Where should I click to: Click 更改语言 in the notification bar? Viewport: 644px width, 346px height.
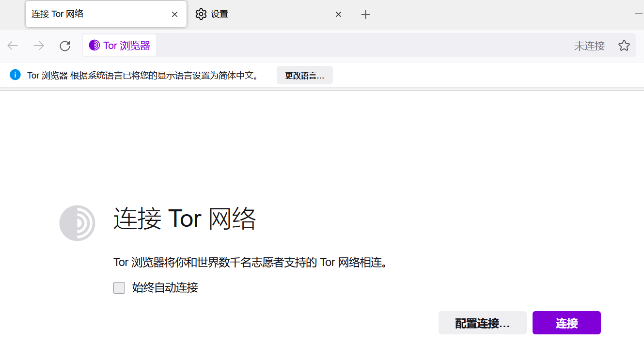tap(304, 75)
